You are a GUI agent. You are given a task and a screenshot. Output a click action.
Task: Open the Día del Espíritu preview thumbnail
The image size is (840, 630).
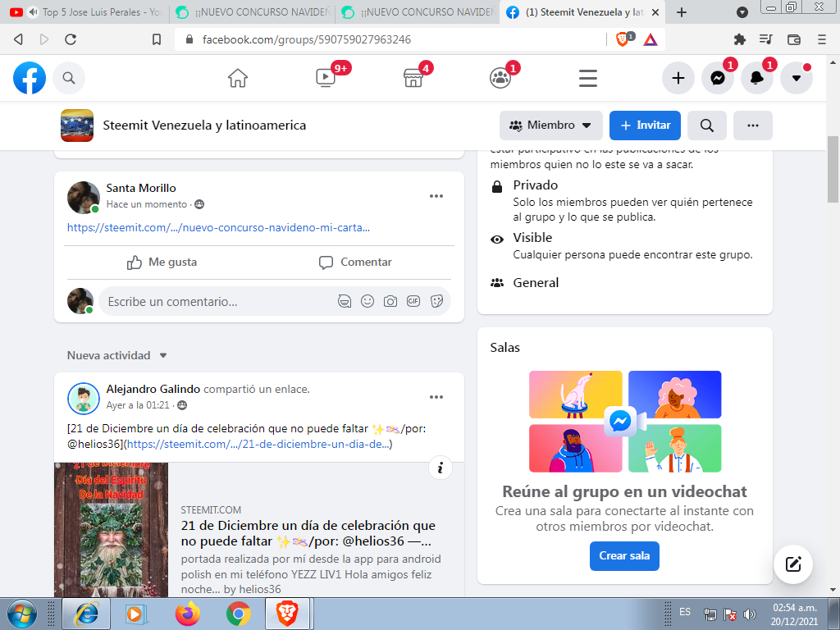coord(111,530)
